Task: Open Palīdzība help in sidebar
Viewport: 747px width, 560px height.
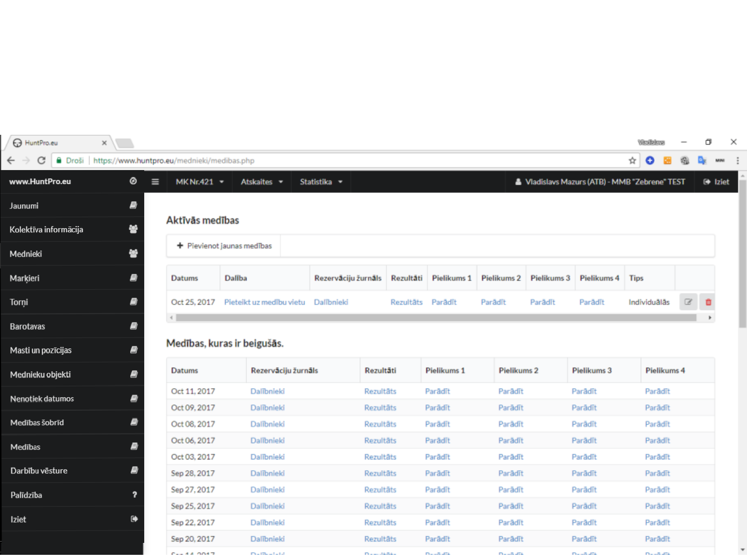Action: pyautogui.click(x=73, y=495)
